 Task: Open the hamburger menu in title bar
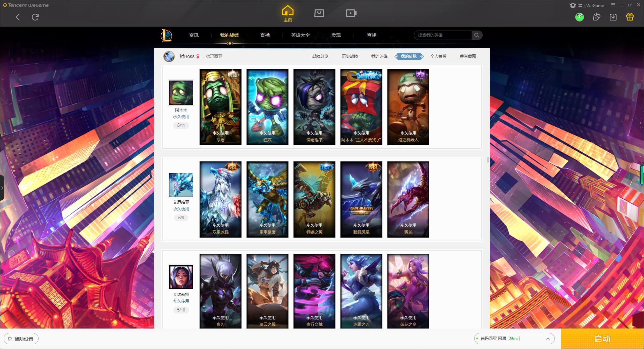(x=613, y=5)
